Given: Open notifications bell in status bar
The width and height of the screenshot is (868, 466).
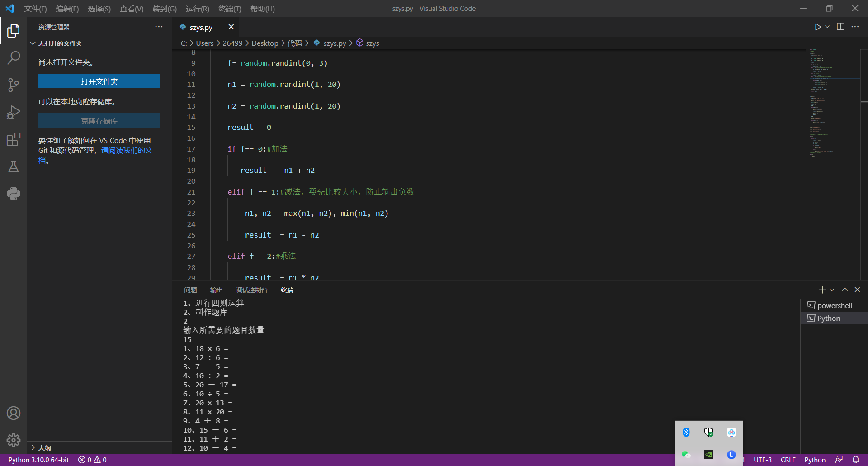Looking at the screenshot, I should (x=856, y=460).
